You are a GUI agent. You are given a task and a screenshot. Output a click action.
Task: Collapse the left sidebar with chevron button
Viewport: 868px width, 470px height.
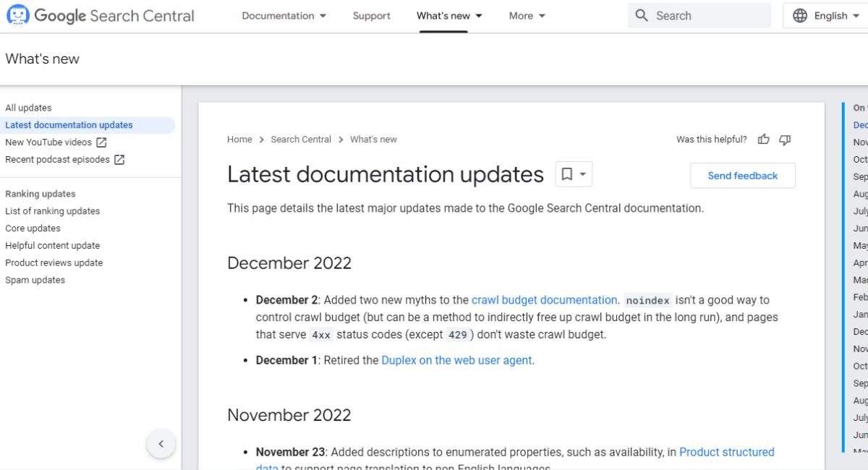tap(161, 444)
